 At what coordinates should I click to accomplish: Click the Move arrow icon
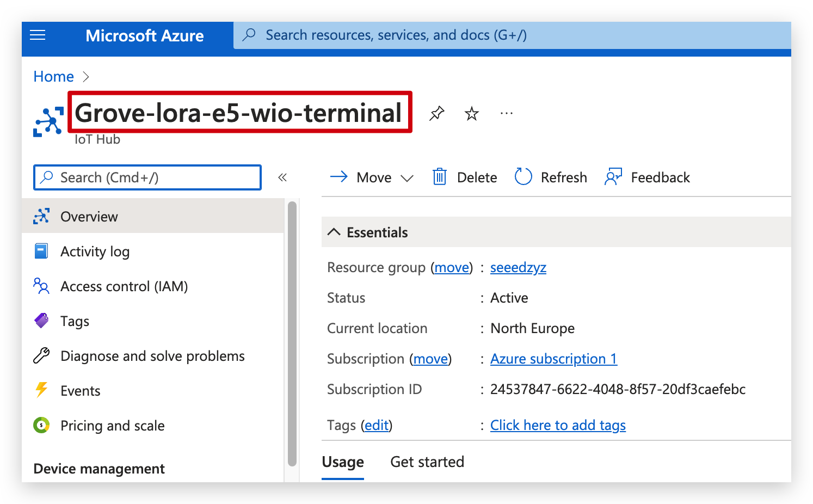339,176
